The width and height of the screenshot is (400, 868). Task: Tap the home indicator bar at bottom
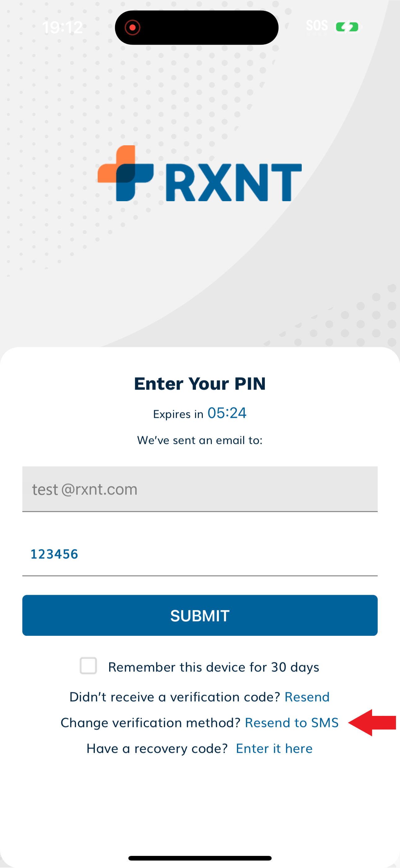pos(200,858)
